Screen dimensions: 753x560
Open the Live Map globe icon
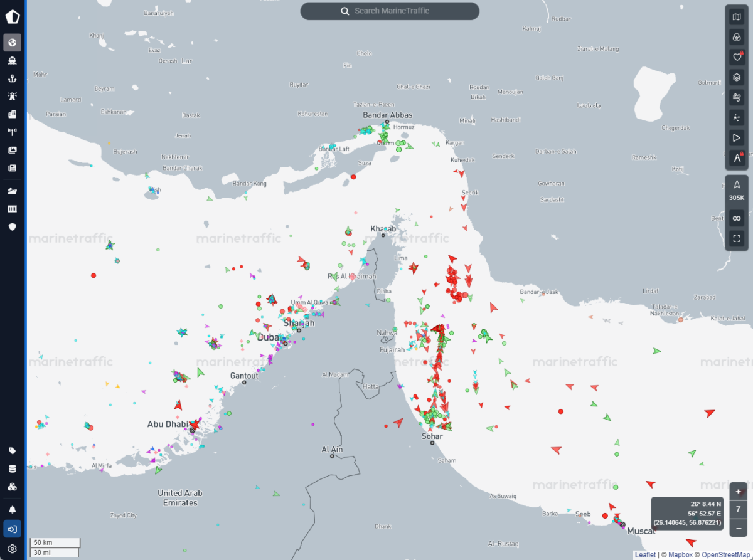pos(12,43)
